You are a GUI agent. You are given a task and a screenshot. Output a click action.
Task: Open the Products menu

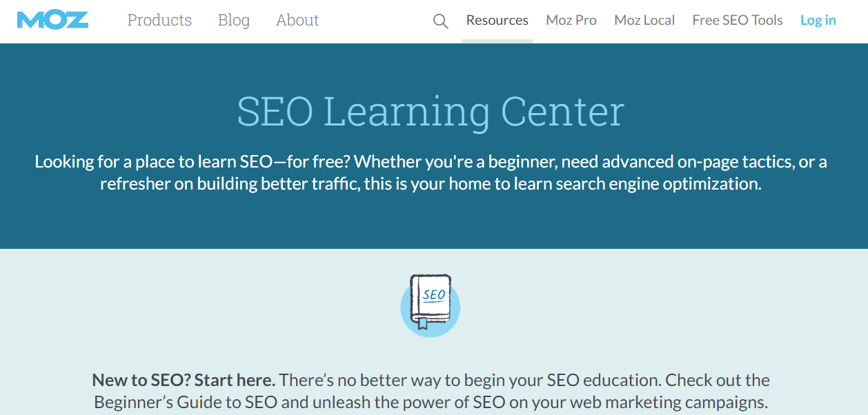(159, 20)
